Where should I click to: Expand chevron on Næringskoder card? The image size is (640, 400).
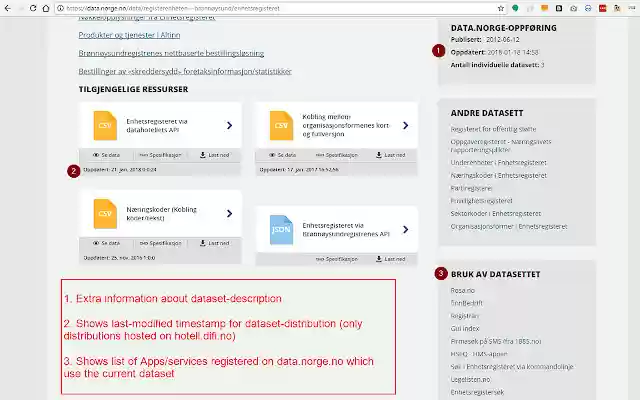coord(229,213)
